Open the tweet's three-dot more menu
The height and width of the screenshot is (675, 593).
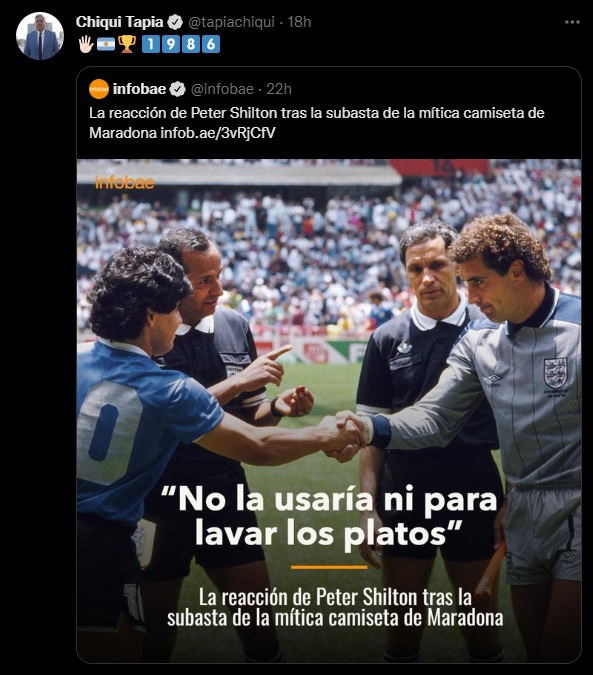click(x=572, y=22)
